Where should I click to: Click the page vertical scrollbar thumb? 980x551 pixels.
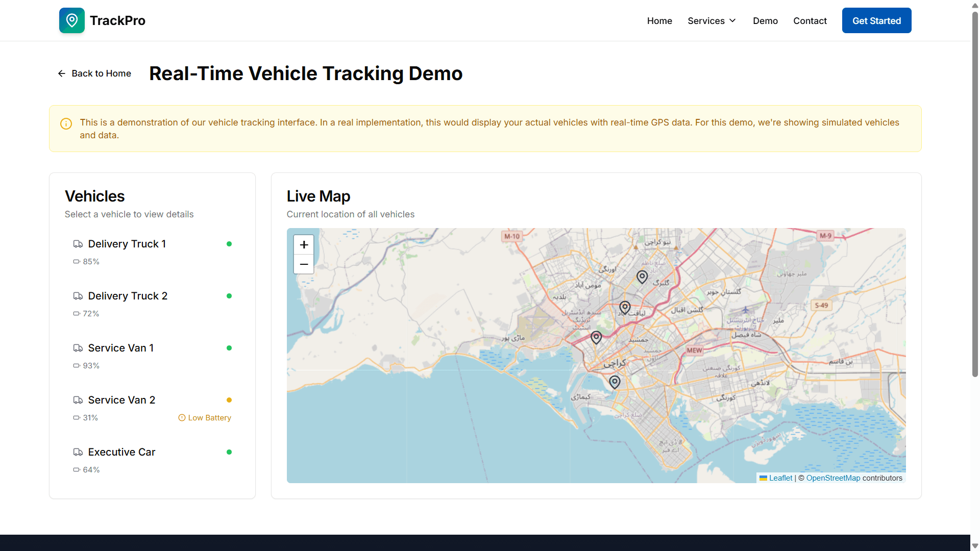tap(975, 194)
